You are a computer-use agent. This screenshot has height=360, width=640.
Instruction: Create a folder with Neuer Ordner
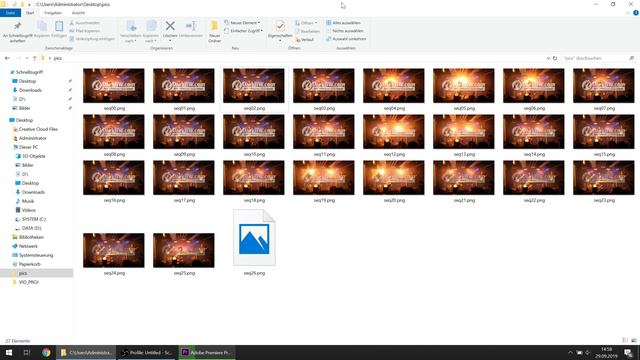tap(214, 31)
